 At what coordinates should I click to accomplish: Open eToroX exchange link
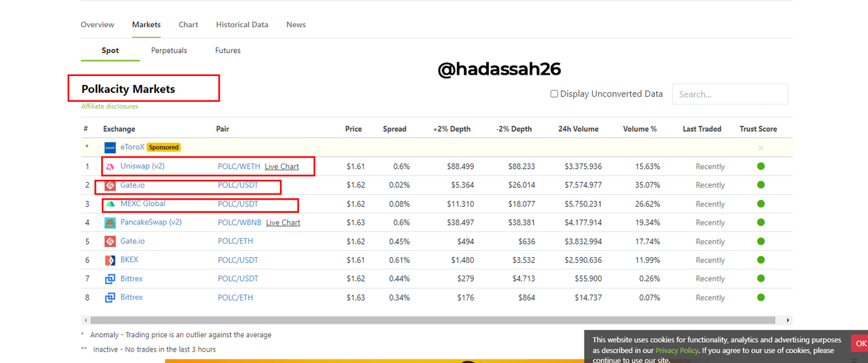(132, 147)
